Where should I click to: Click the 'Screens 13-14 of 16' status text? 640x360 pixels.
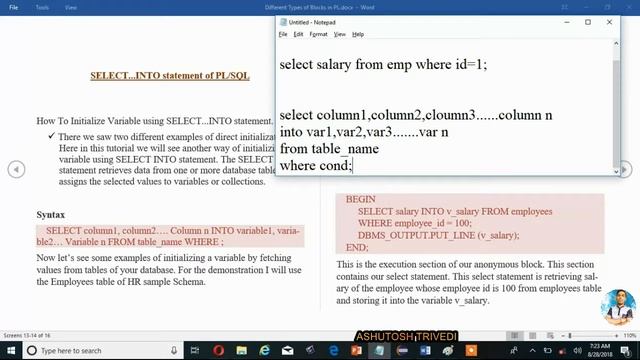(27, 336)
